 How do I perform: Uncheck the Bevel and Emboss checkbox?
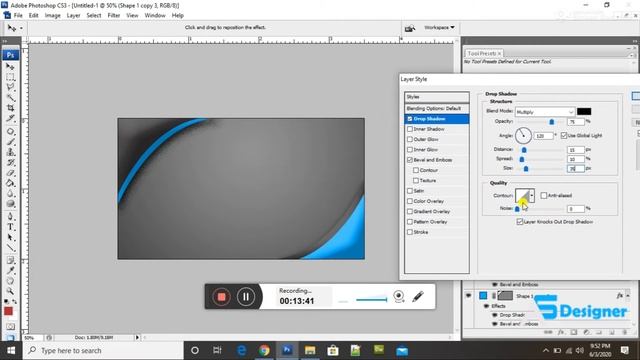click(410, 160)
